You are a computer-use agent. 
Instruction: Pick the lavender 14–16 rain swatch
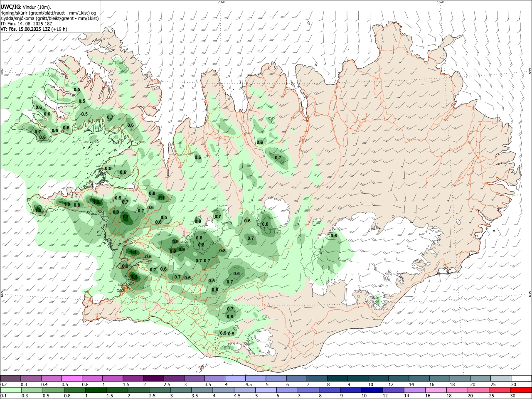click(x=414, y=390)
